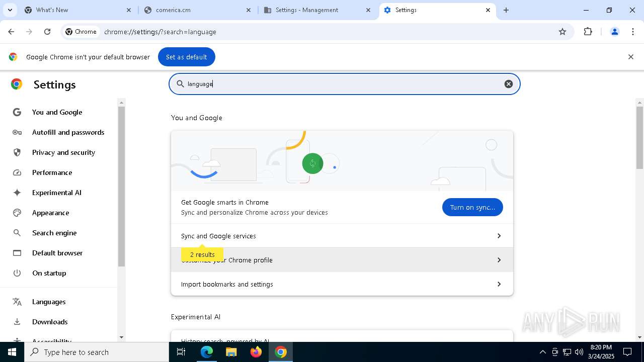Click the palette Appearance icon
644x362 pixels.
17,213
